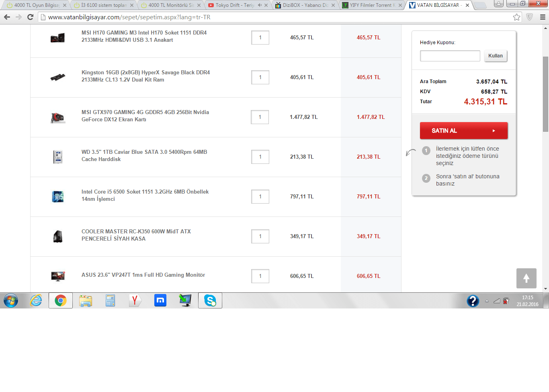Click the SATIN AL purchase button
This screenshot has height=392, width=549.
(464, 131)
